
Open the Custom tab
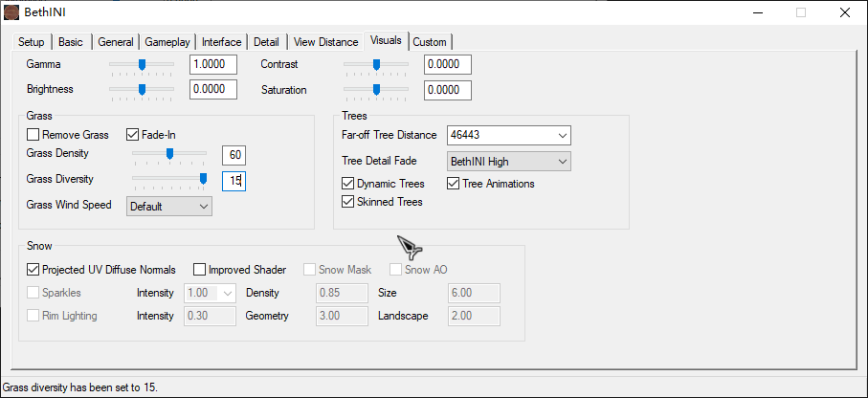coord(430,42)
